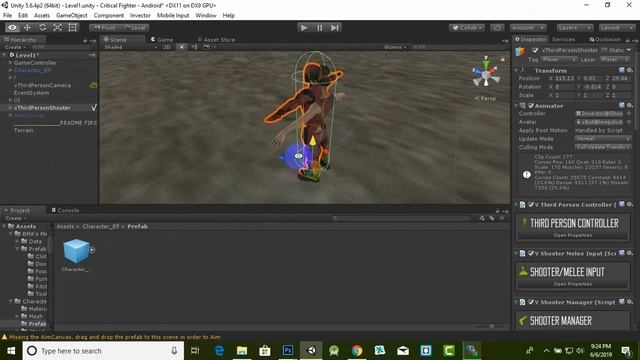
Task: Open the Layout dropdown in top toolbar
Action: pyautogui.click(x=616, y=28)
